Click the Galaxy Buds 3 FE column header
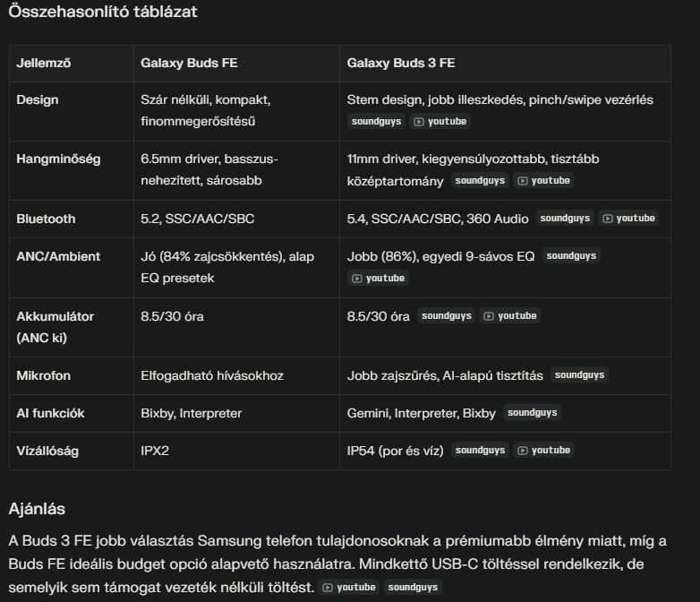 (401, 64)
